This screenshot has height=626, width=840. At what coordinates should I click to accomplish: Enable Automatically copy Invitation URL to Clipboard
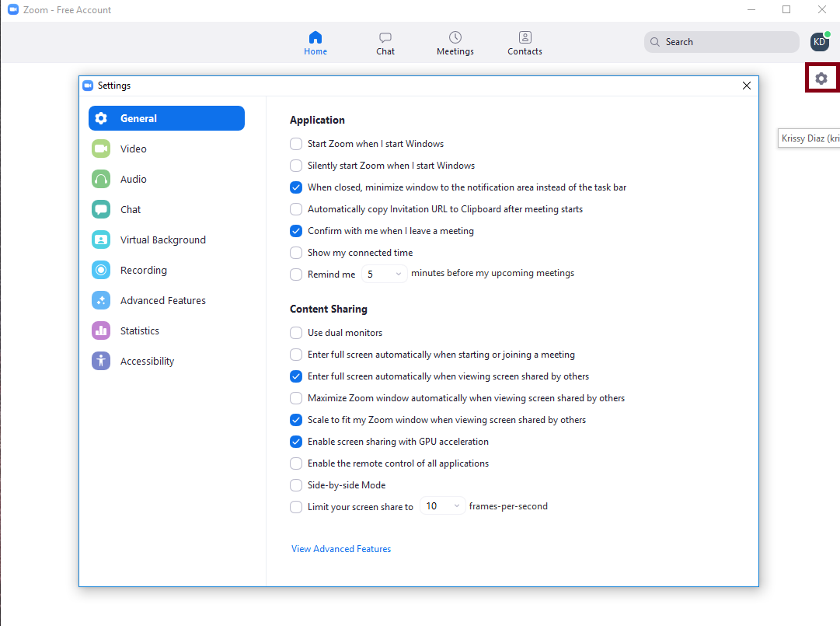296,209
